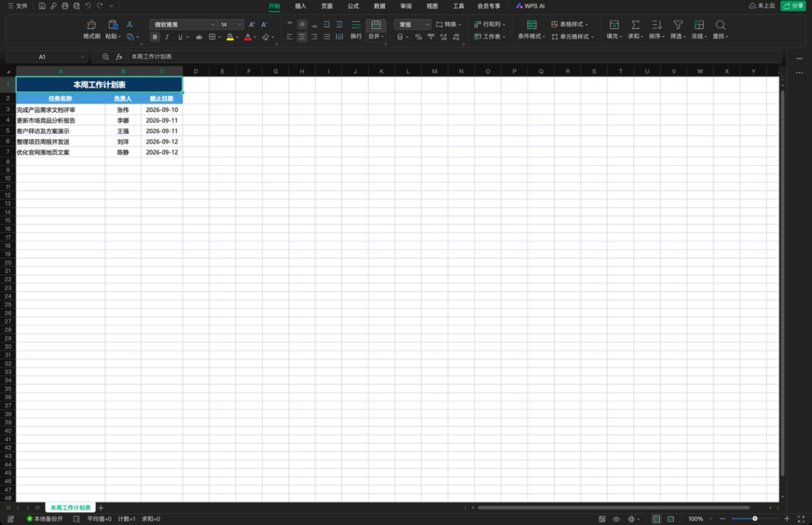812x525 pixels.
Task: Click the thousands separator icon
Action: pos(431,37)
